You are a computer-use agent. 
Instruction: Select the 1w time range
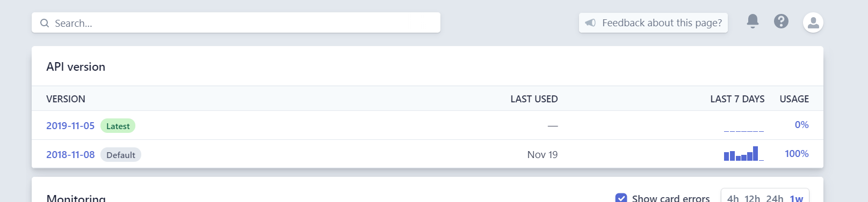point(797,198)
